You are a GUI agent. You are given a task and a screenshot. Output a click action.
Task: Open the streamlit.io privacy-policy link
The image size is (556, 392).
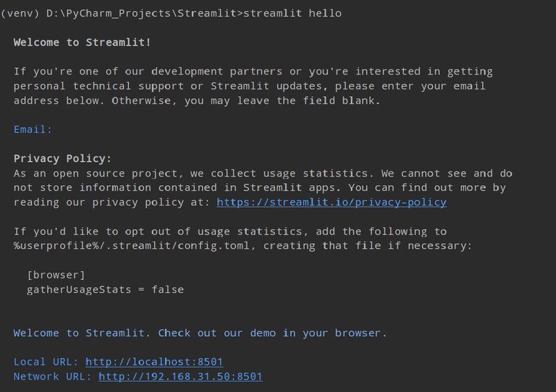[x=332, y=203]
